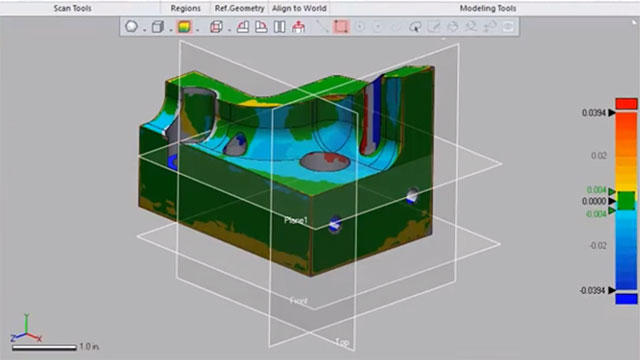Screen dimensions: 640x360
Task: Open dropdown arrow next to cube icon
Action: [x=170, y=30]
